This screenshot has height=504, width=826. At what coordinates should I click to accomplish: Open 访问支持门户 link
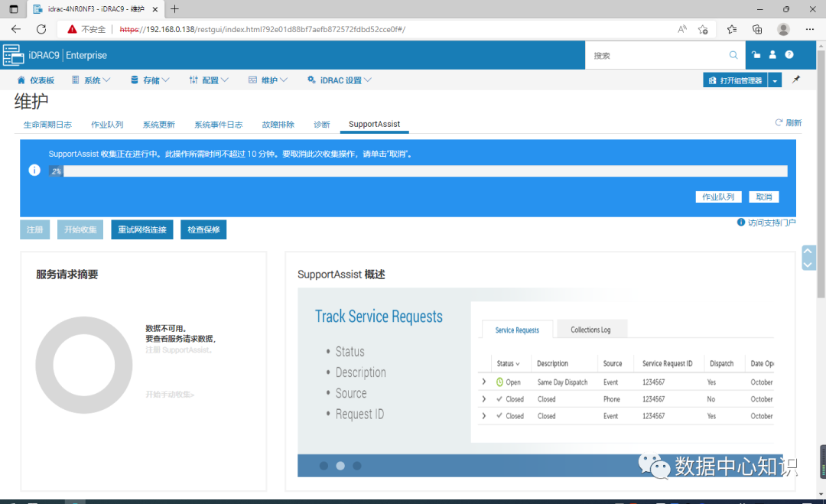[772, 223]
